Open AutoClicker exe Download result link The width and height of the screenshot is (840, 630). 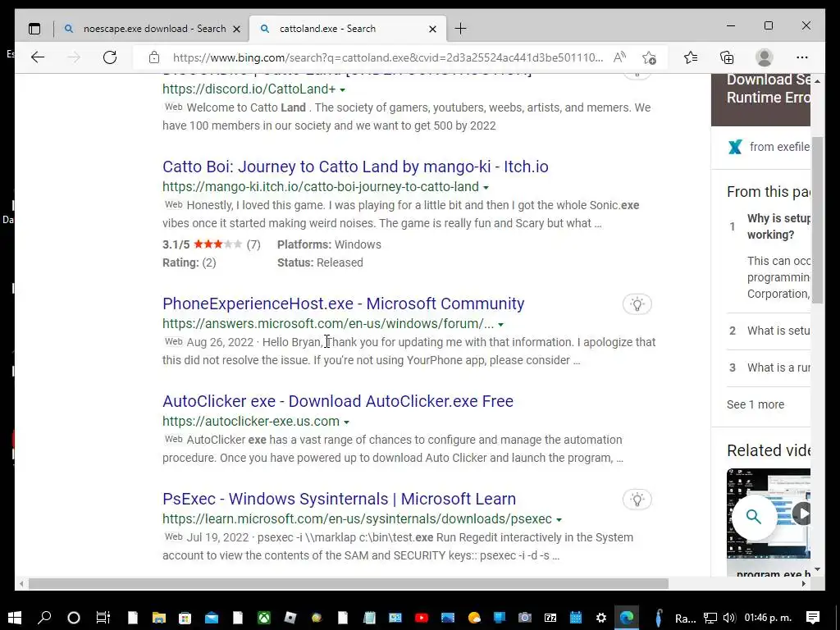pos(338,401)
